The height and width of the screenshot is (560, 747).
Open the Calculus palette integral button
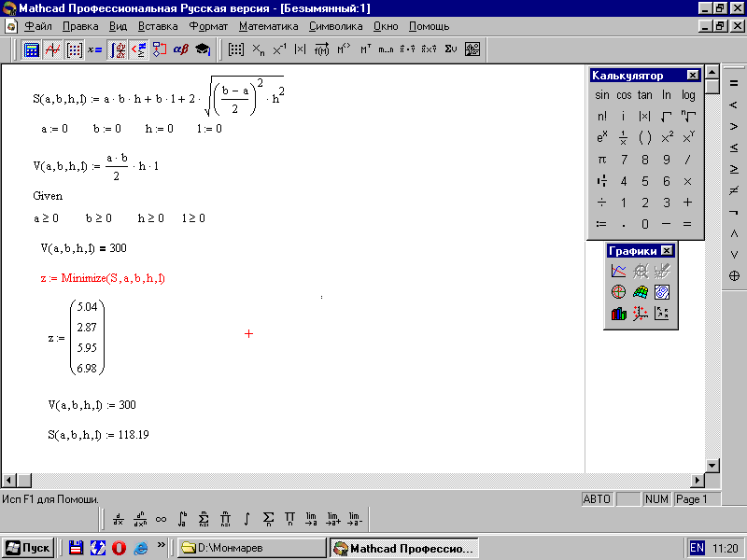(x=117, y=49)
